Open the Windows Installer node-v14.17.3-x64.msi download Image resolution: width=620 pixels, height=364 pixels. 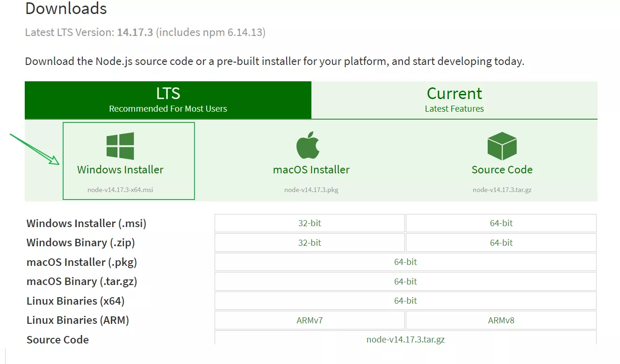pos(120,190)
